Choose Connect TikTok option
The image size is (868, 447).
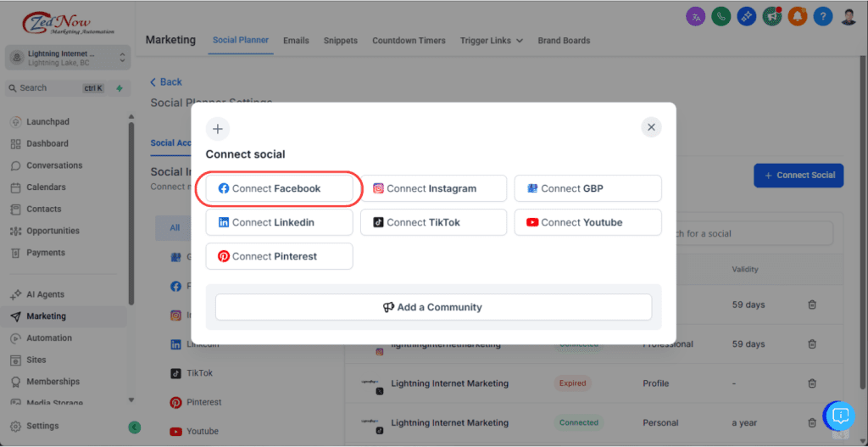pos(433,222)
